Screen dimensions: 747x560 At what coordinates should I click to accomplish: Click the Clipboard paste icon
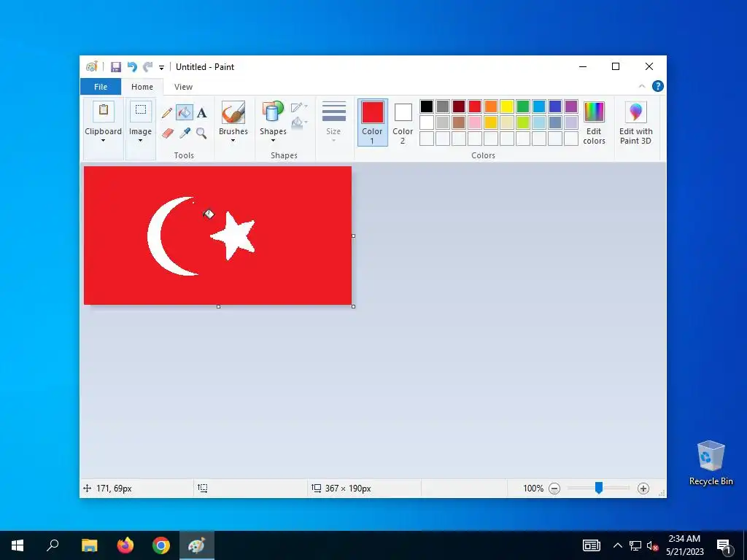point(104,112)
